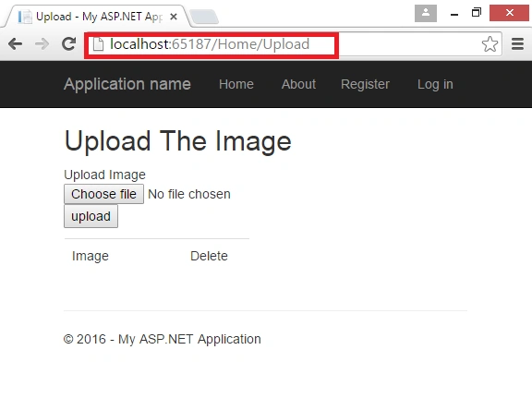Viewport: 532px width, 398px height.
Task: Open the Register page link
Action: 365,84
